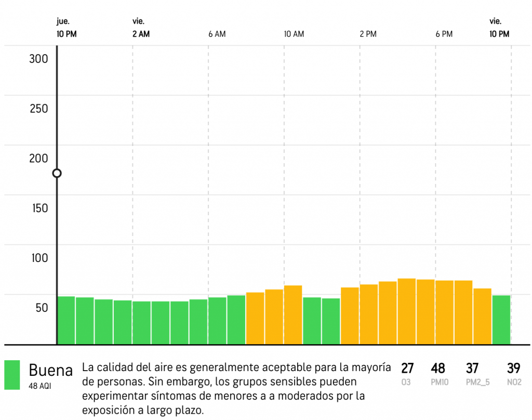Click the tallest yellow bar in the chart
Screen dimensions: 532x420
click(x=407, y=311)
